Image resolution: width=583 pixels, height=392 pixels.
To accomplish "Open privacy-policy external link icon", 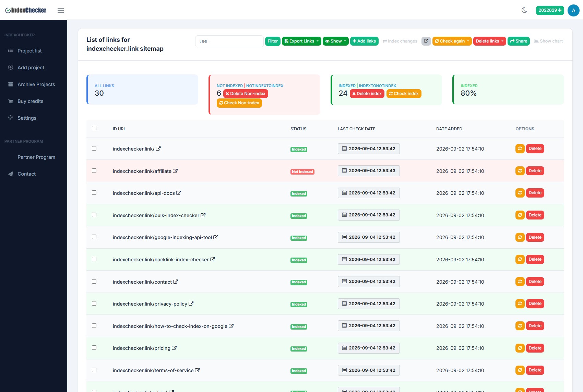I will 191,304.
